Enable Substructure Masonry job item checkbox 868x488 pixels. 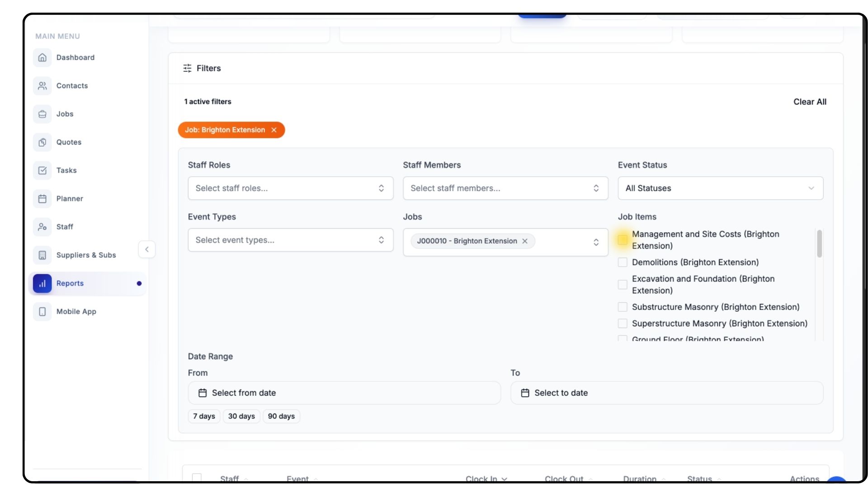(x=623, y=307)
